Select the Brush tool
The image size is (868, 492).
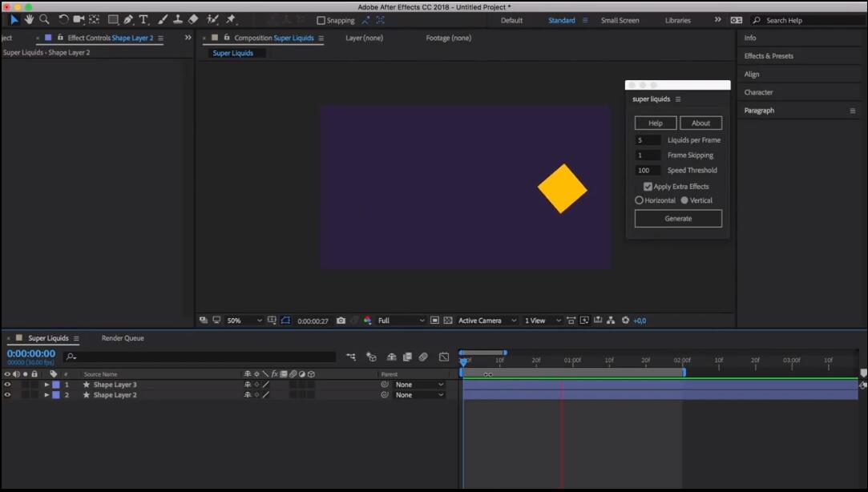click(x=163, y=20)
